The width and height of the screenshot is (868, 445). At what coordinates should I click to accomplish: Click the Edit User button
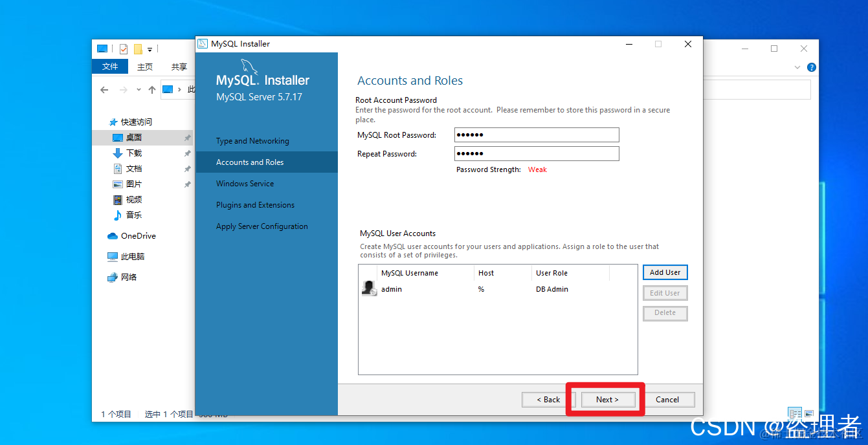(665, 293)
